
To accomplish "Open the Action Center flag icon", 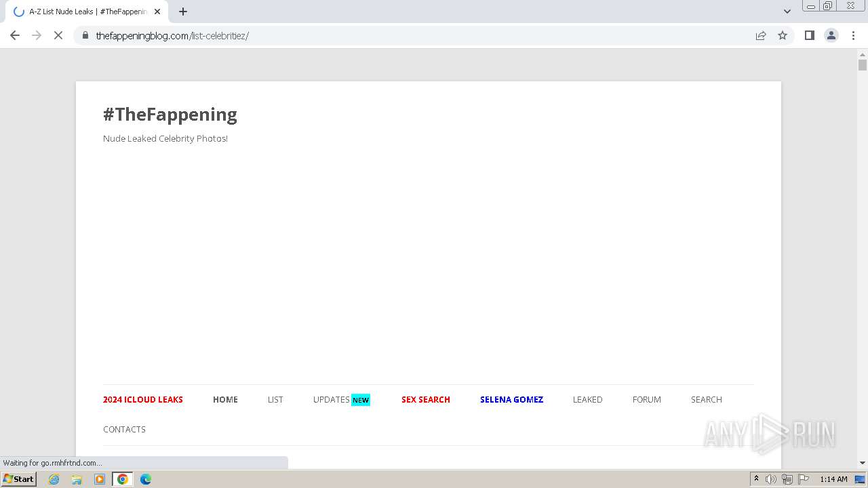I will tap(804, 479).
